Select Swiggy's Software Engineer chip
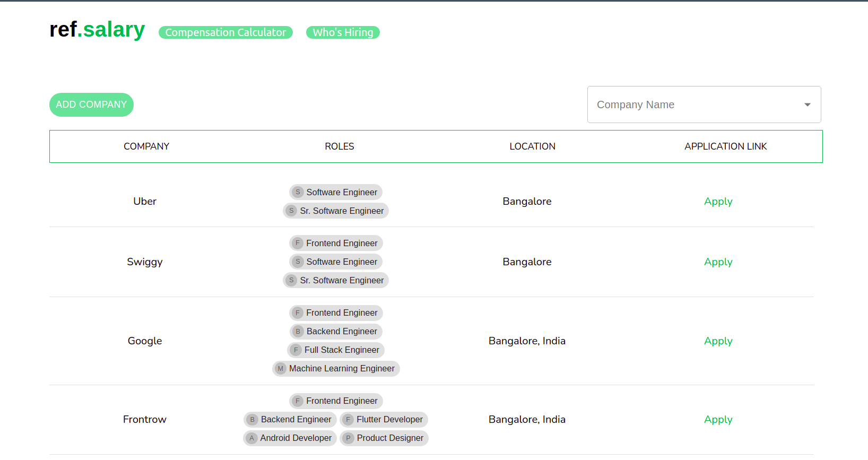The width and height of the screenshot is (868, 460). pos(336,262)
